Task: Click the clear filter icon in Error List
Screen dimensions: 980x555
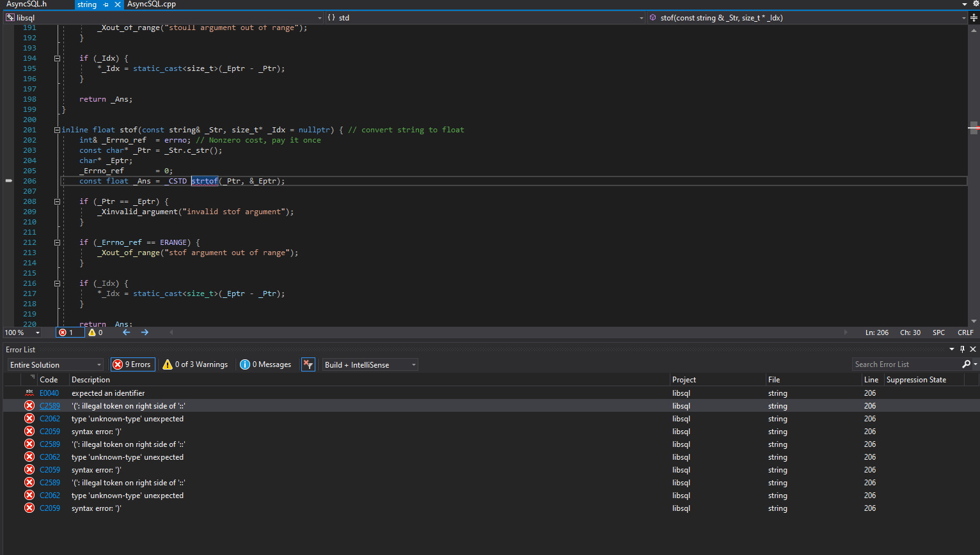Action: click(x=308, y=364)
